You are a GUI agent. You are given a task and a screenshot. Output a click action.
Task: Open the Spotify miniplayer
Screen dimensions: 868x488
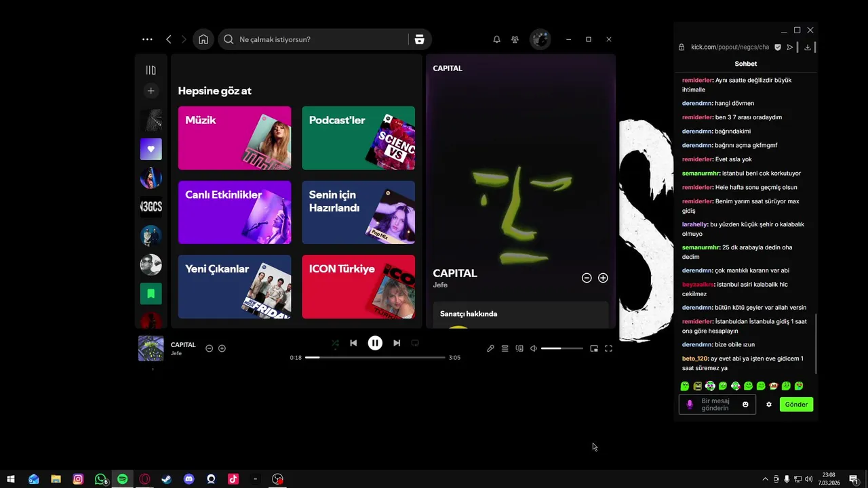point(594,348)
